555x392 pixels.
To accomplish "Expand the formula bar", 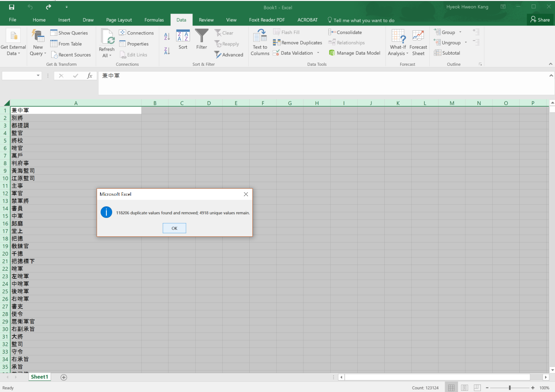I will click(x=551, y=76).
